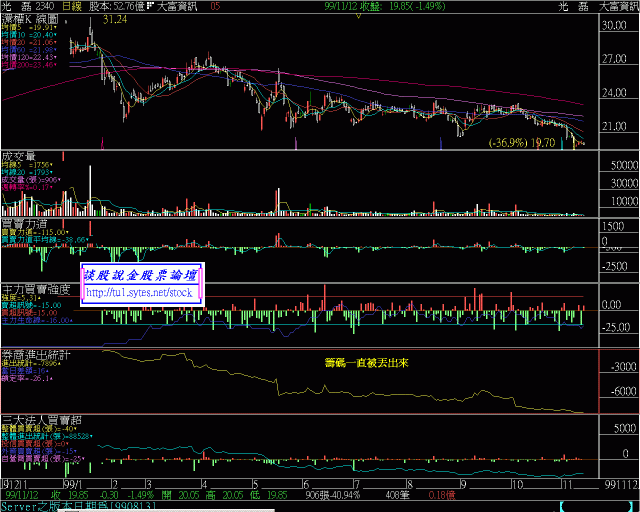
Task: Click the small grid icon before 大富資訊
Action: pyautogui.click(x=150, y=6)
